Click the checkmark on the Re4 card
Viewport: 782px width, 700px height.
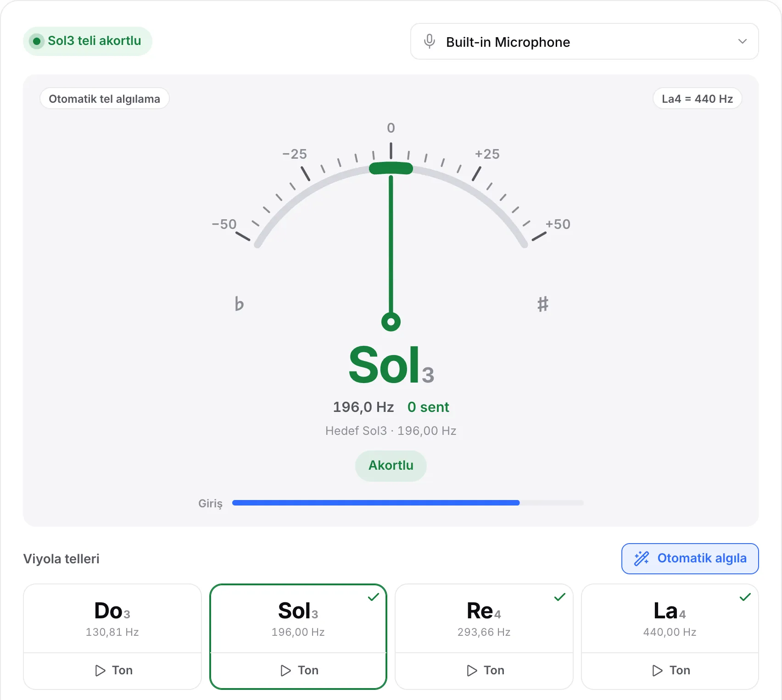[x=560, y=597]
